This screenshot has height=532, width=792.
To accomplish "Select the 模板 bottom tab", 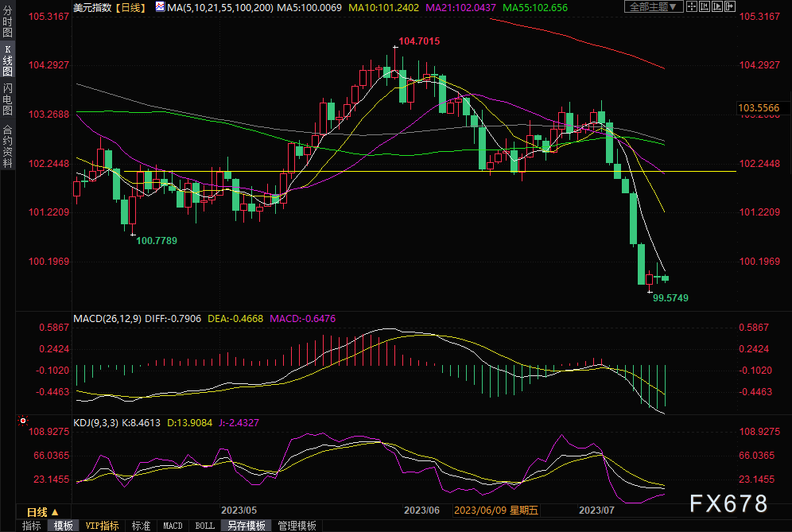I will 64,526.
